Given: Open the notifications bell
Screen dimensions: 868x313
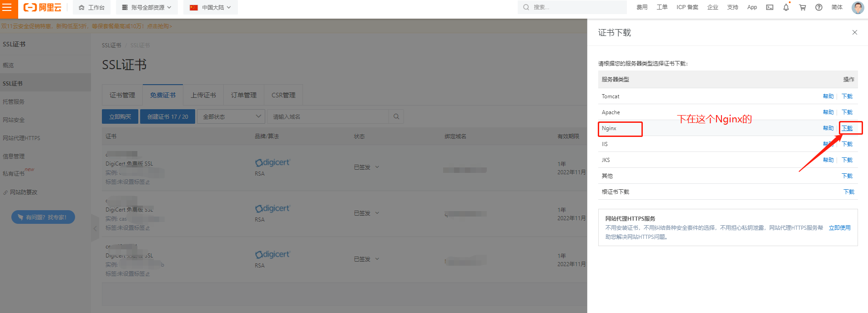Looking at the screenshot, I should [x=786, y=7].
